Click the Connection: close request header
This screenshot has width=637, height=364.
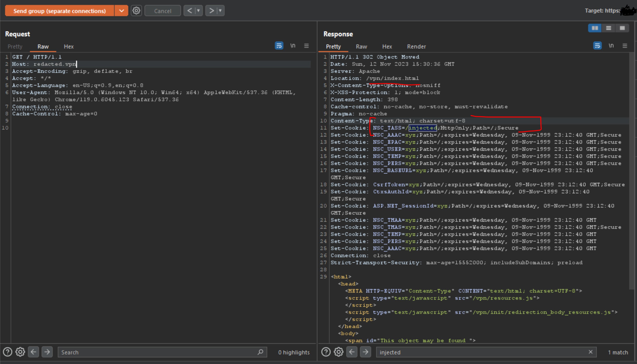[42, 107]
